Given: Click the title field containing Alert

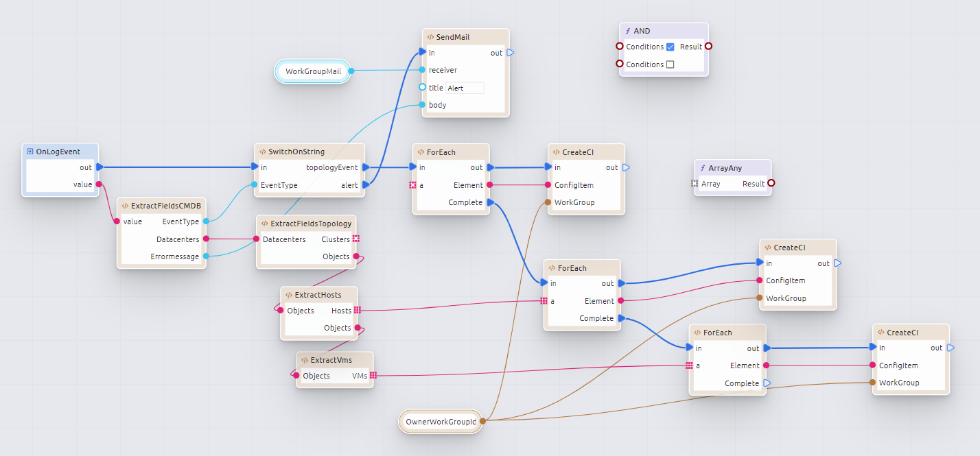Looking at the screenshot, I should click(465, 88).
